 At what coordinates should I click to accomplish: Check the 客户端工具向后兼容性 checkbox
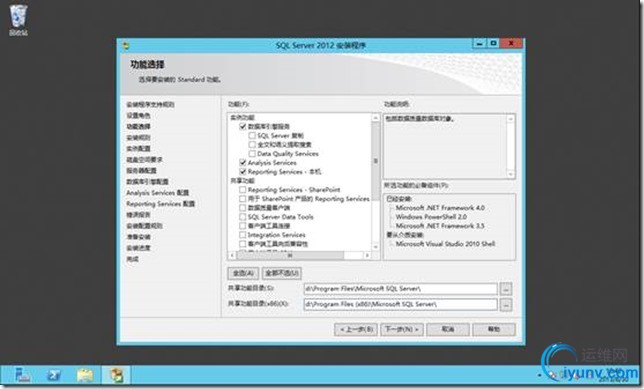point(243,244)
